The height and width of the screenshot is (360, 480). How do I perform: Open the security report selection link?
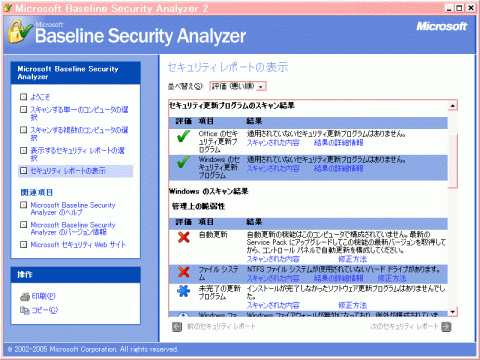tap(77, 154)
